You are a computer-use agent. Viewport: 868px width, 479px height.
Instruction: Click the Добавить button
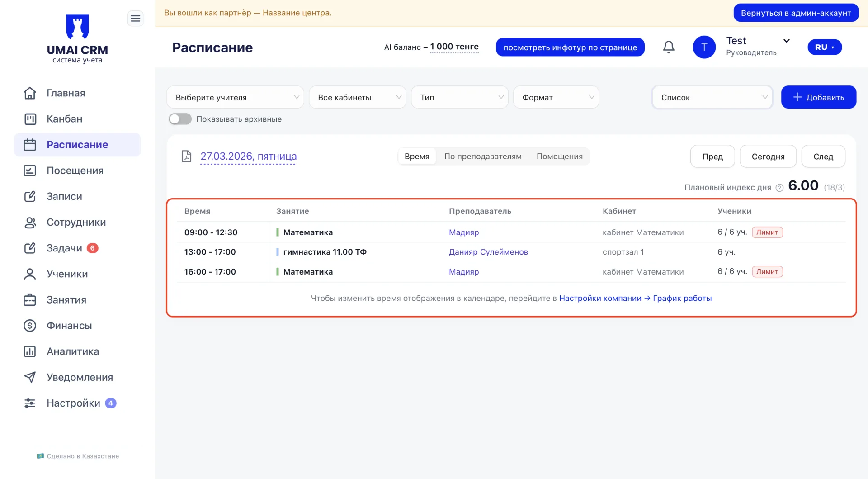(818, 97)
